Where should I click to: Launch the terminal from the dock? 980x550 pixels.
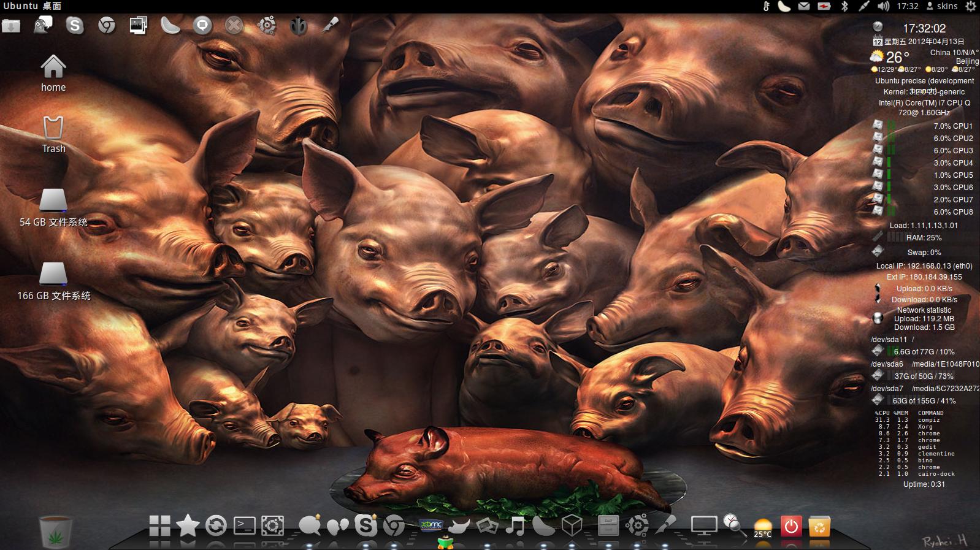pyautogui.click(x=244, y=525)
